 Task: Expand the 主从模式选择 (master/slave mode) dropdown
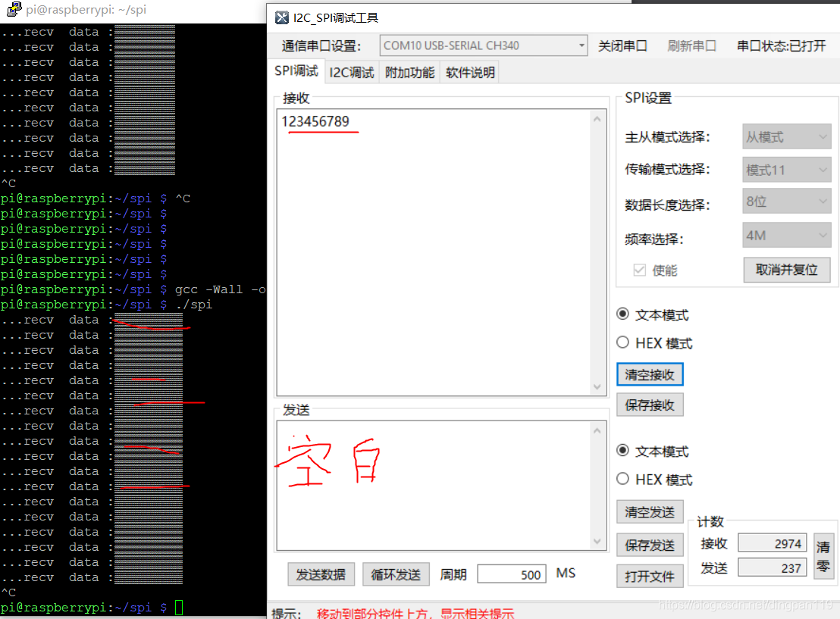point(786,136)
